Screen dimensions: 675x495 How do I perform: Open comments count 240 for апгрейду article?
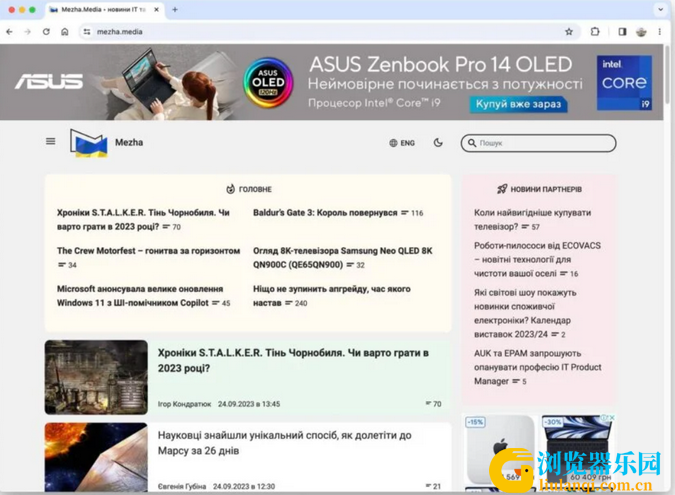tap(296, 303)
